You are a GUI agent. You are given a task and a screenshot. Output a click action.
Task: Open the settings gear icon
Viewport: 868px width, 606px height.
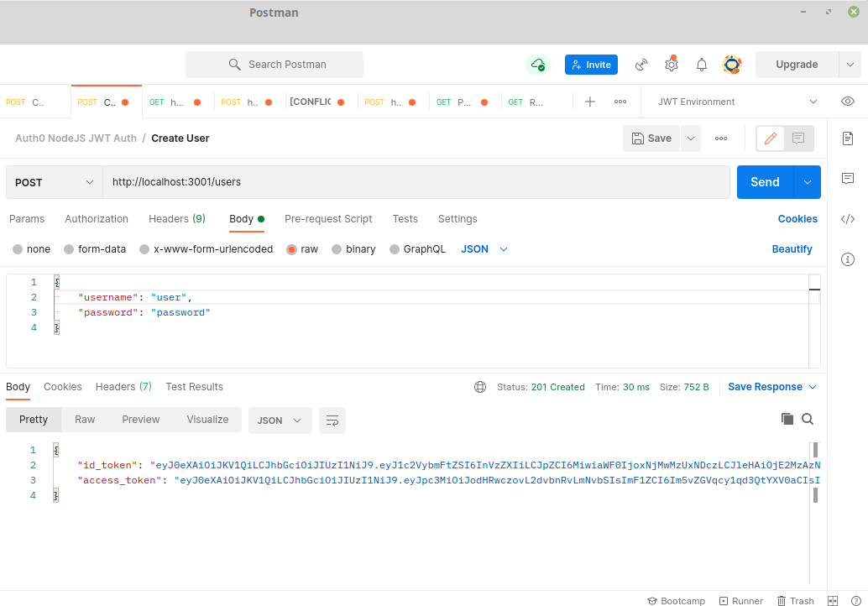[x=672, y=64]
